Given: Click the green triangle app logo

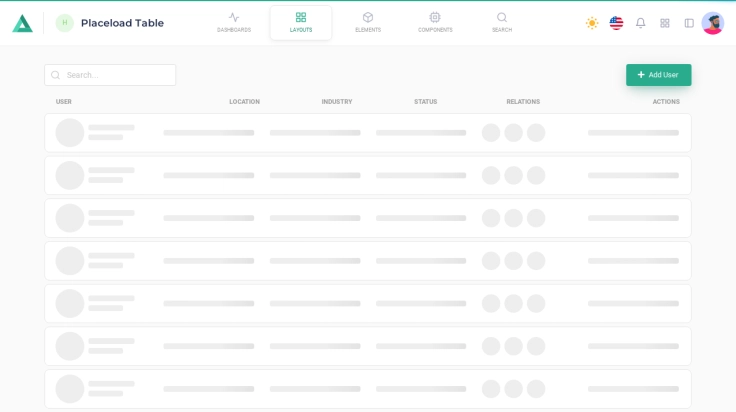Looking at the screenshot, I should [x=22, y=23].
